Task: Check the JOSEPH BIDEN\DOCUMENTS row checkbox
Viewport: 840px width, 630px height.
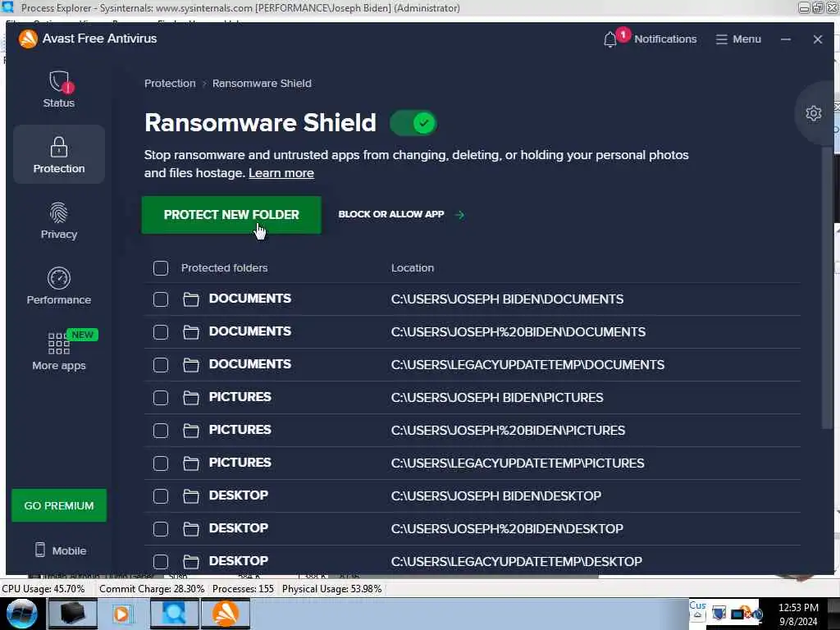Action: tap(161, 299)
